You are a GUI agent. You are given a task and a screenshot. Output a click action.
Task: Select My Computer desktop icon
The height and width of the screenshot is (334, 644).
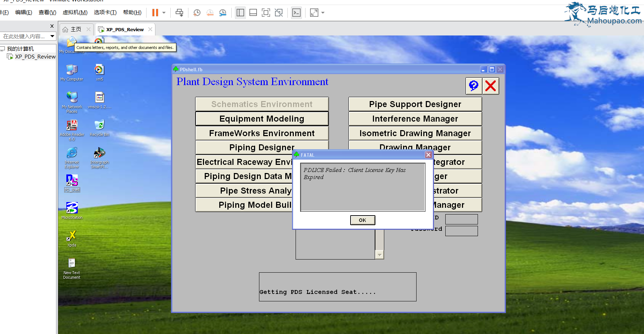[72, 73]
